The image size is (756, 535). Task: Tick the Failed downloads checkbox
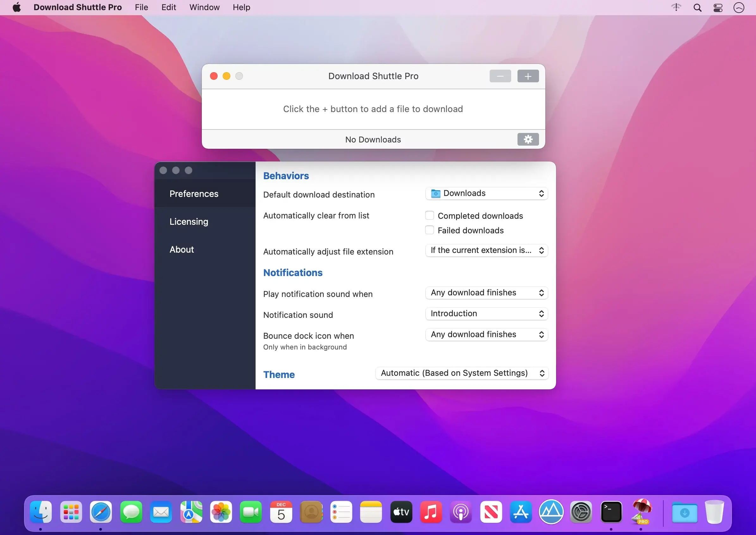point(429,230)
